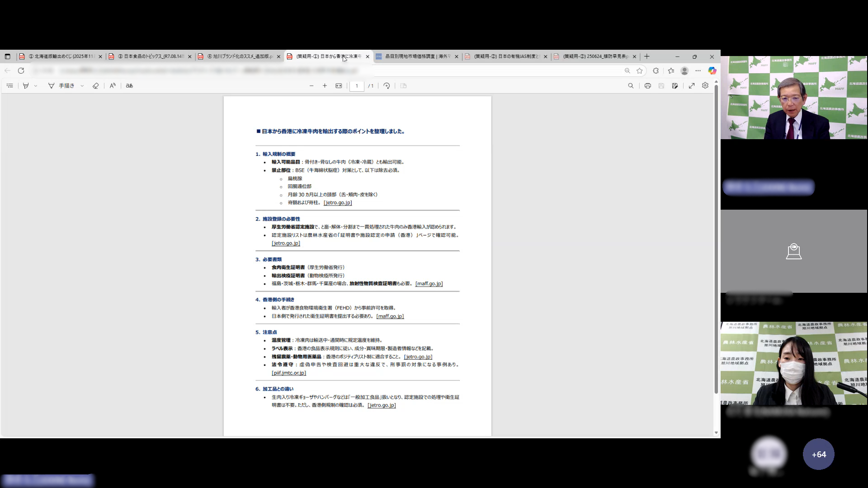Open the piif.jmtc.or.jp link
Viewport: 868px width, 488px height.
(289, 373)
